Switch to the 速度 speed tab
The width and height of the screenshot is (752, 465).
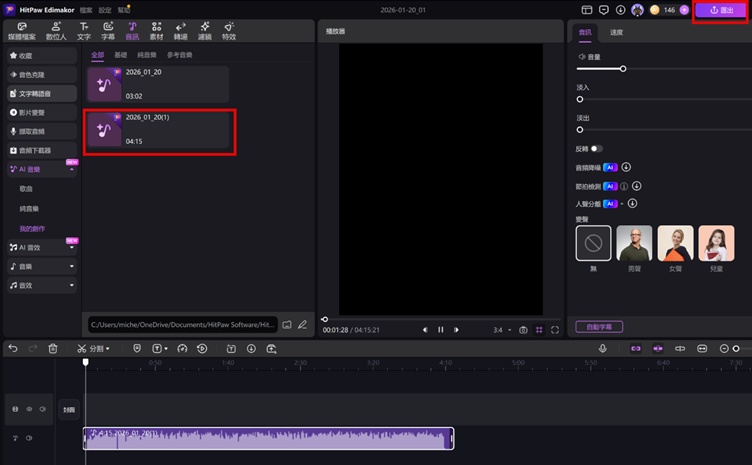[616, 32]
